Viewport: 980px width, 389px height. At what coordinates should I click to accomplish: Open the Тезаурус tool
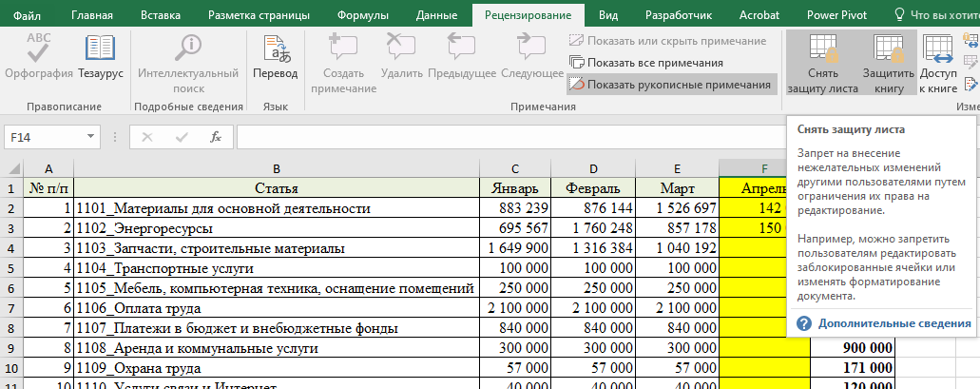coord(101,57)
